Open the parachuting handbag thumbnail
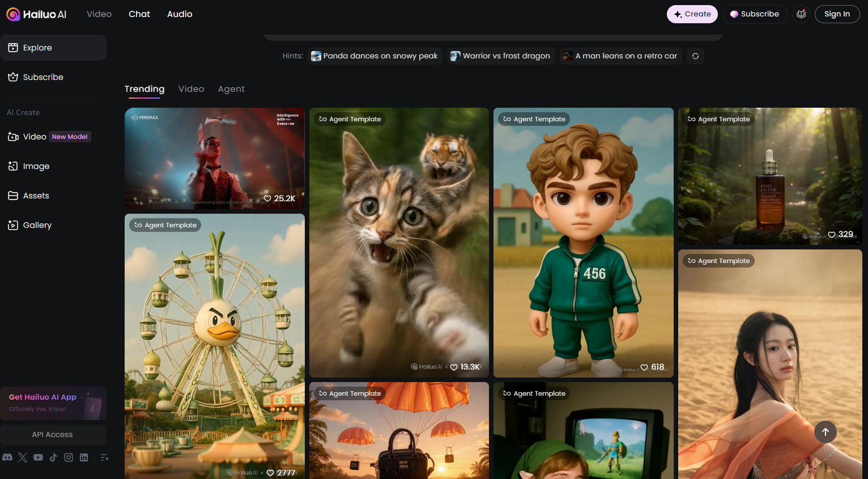 (x=399, y=431)
